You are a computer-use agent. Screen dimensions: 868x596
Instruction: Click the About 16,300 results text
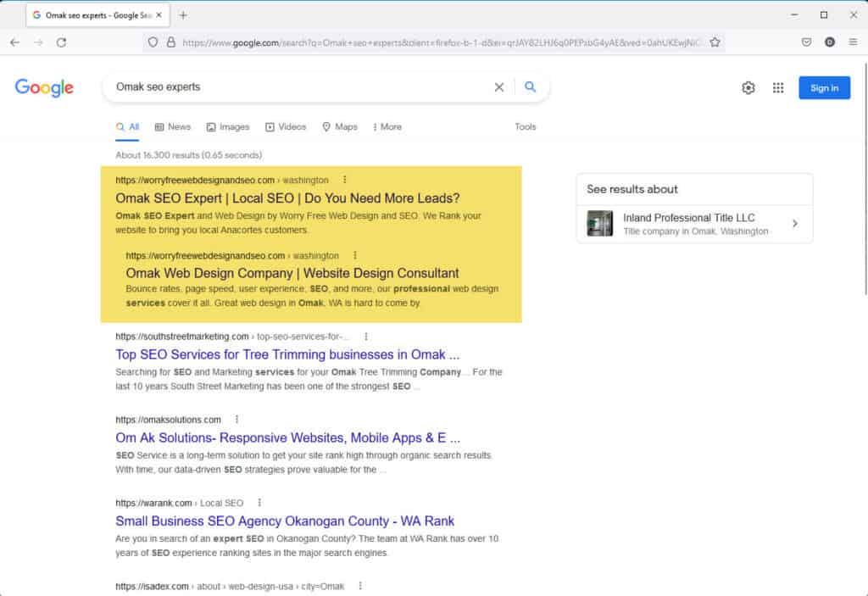189,155
